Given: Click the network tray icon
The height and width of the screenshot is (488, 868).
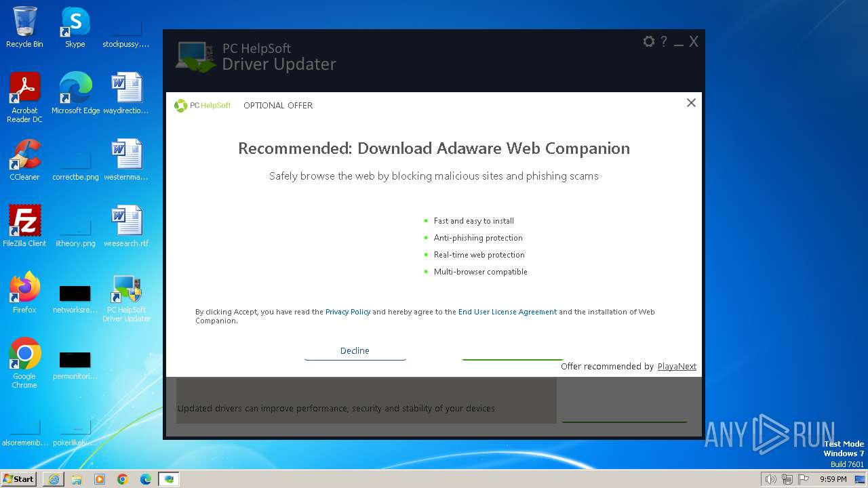Looking at the screenshot, I should click(787, 479).
